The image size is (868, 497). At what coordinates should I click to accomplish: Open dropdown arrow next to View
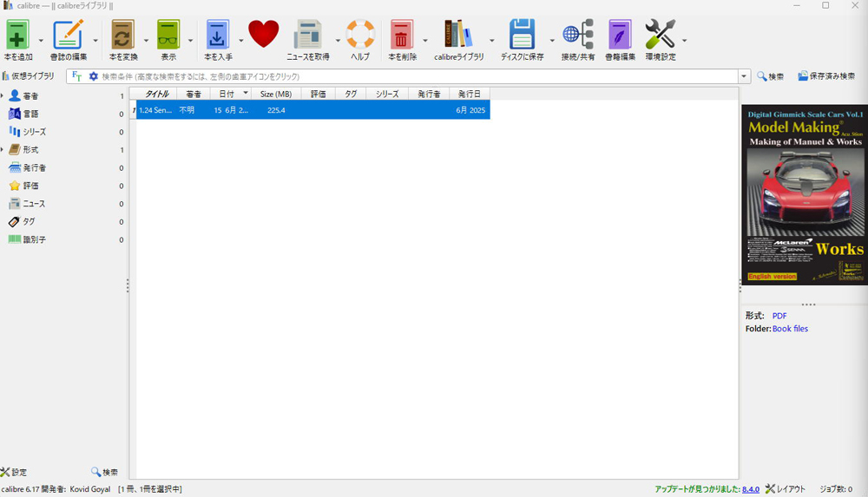190,41
